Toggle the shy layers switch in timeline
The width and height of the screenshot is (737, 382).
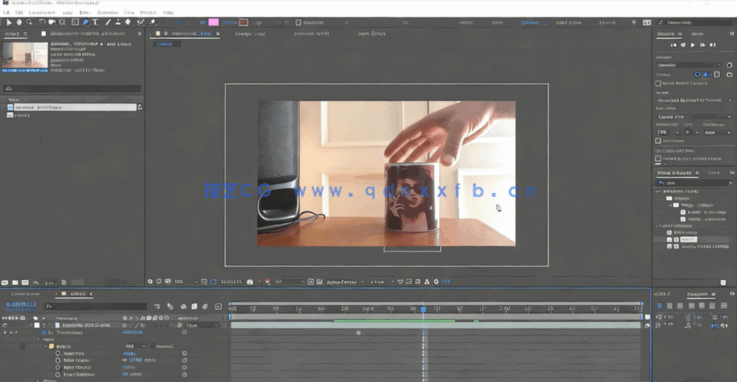[184, 306]
